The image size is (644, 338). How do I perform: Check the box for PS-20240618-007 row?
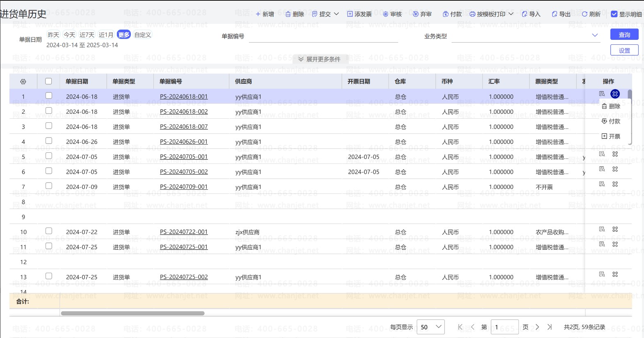[49, 126]
